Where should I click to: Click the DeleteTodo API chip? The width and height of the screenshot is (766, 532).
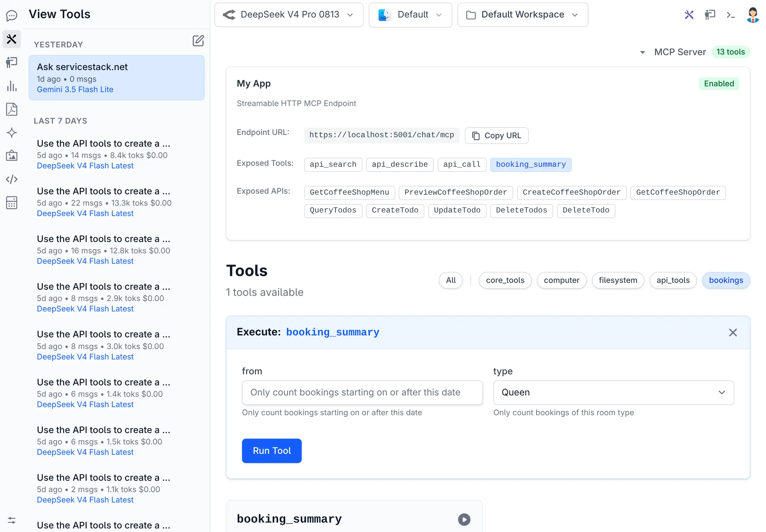click(x=586, y=211)
